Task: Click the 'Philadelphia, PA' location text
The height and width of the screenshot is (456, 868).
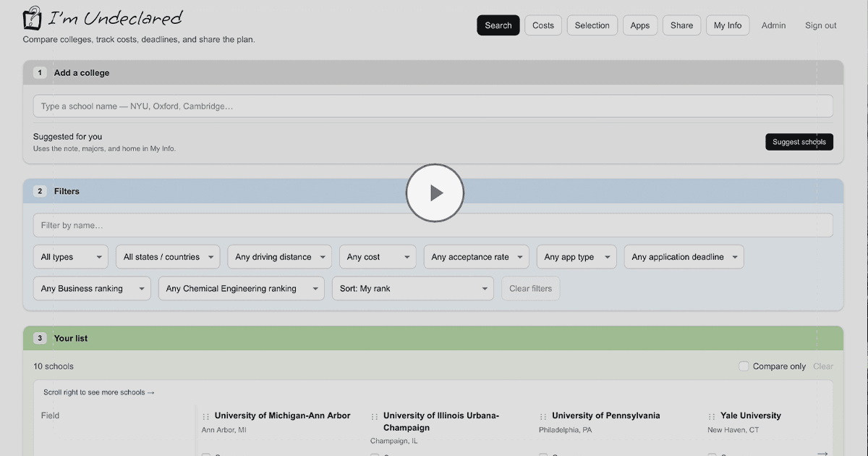Action: point(566,430)
